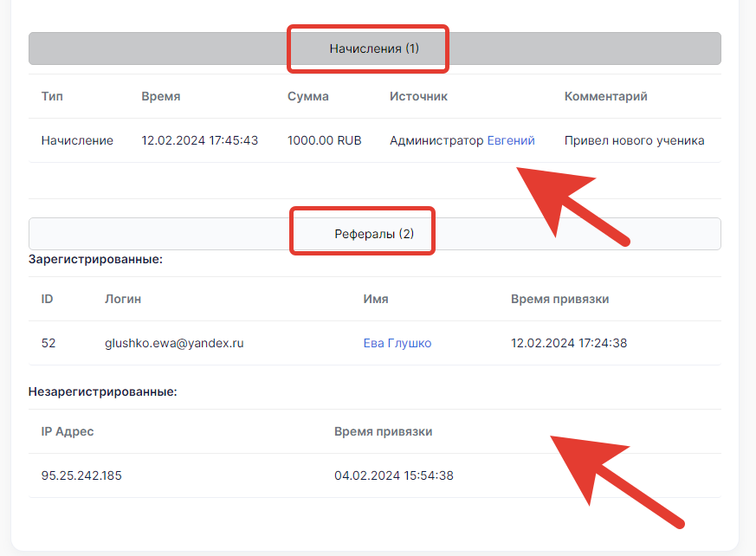
Task: Click the Время column header in accruals
Action: pos(161,96)
